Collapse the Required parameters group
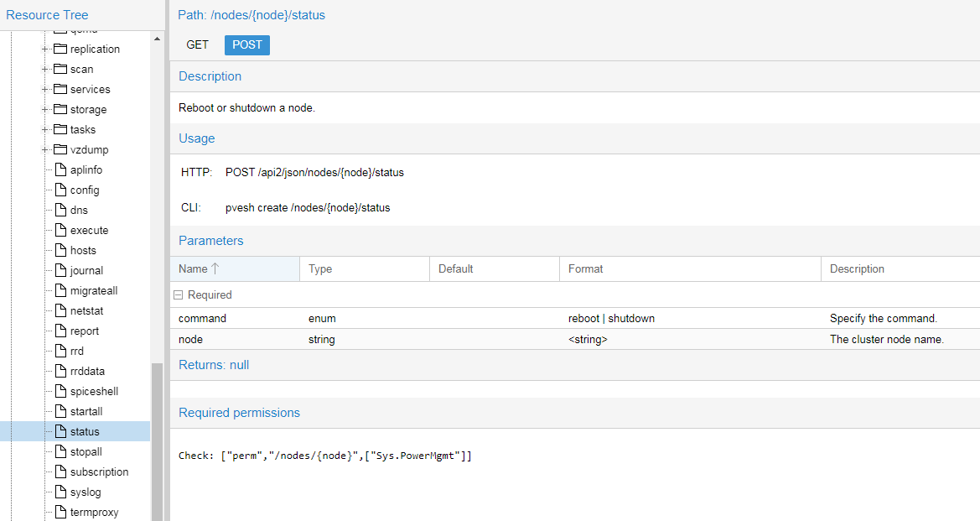Screen dimensions: 980x521 (178, 294)
